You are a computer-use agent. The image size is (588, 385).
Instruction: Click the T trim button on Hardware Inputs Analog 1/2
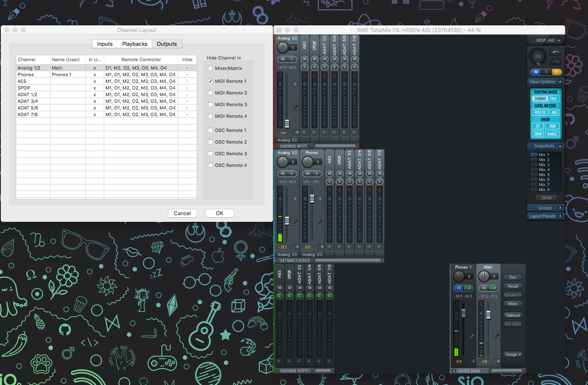pyautogui.click(x=295, y=84)
